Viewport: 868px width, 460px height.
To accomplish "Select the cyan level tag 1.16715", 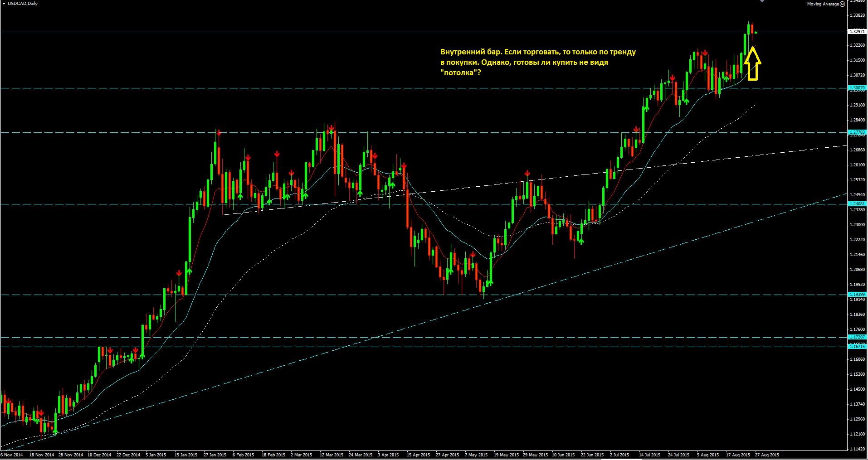I will click(x=857, y=347).
